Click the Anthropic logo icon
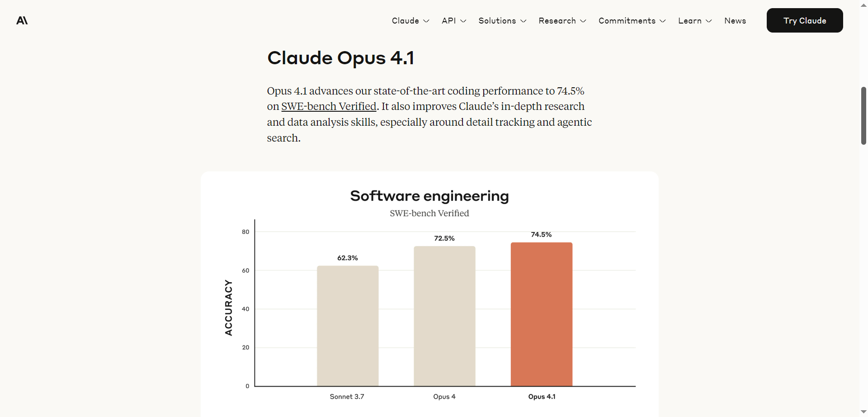 pos(22,20)
